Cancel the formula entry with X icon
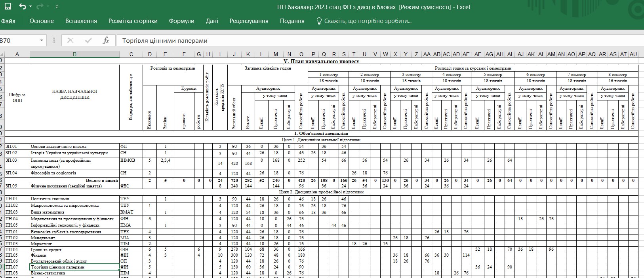Image resolution: width=644 pixels, height=278 pixels. (x=70, y=40)
